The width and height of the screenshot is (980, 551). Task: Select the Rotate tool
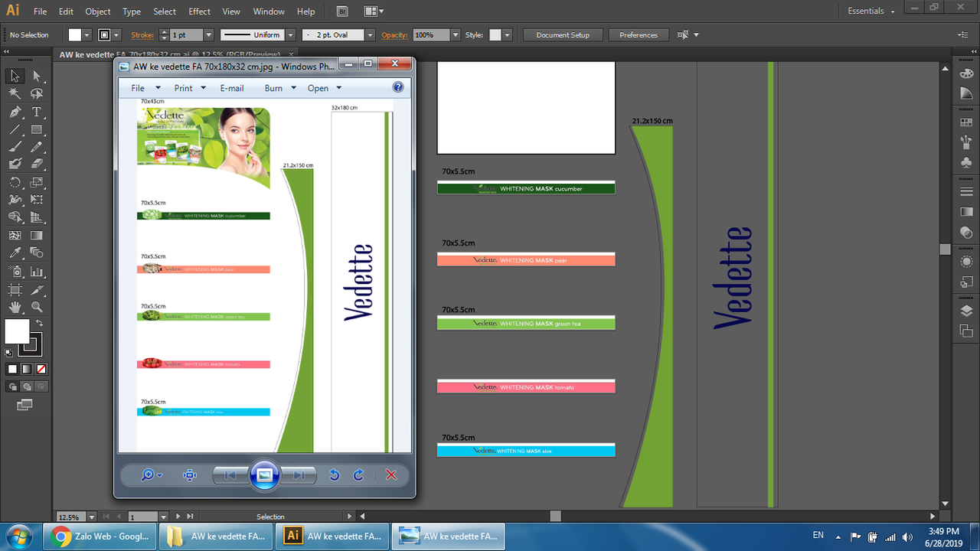15,182
